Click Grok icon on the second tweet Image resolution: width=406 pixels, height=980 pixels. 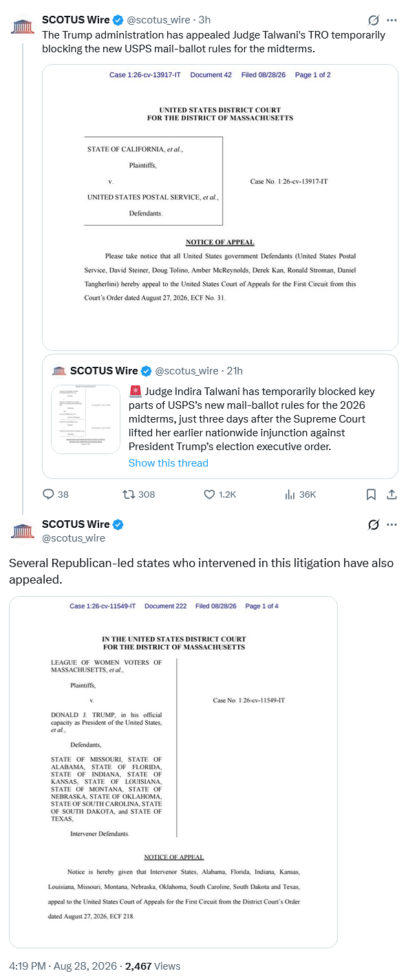tap(373, 524)
